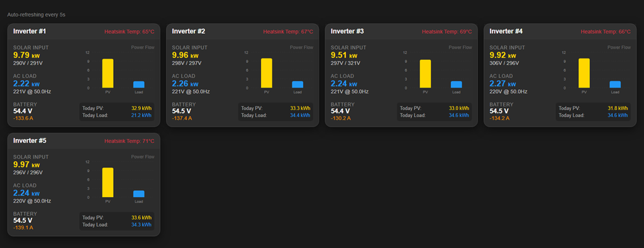
Task: Click the yellow PV bar in Inverter #4 chart
Action: click(x=584, y=73)
